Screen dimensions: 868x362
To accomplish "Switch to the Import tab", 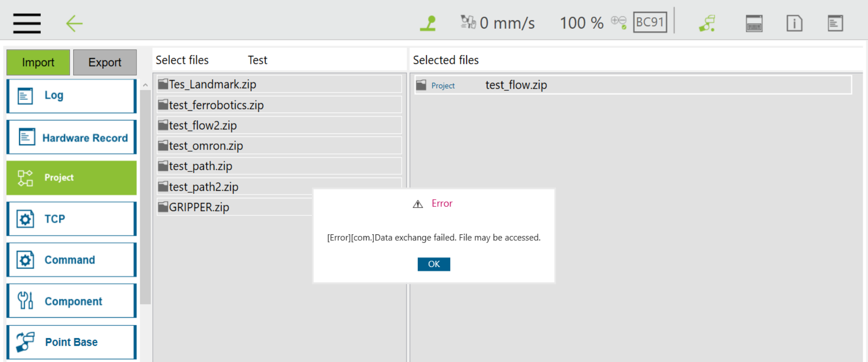I will coord(38,62).
